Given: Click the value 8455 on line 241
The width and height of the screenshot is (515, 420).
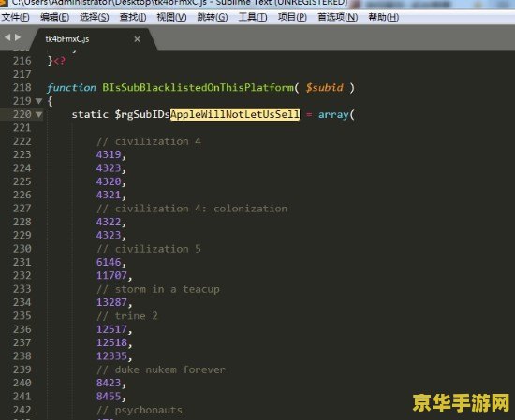Looking at the screenshot, I should pyautogui.click(x=109, y=397).
